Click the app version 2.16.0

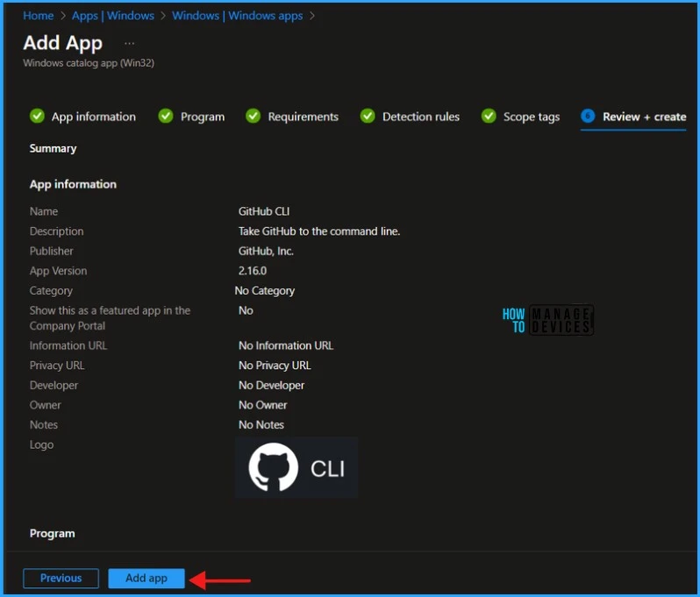(253, 271)
